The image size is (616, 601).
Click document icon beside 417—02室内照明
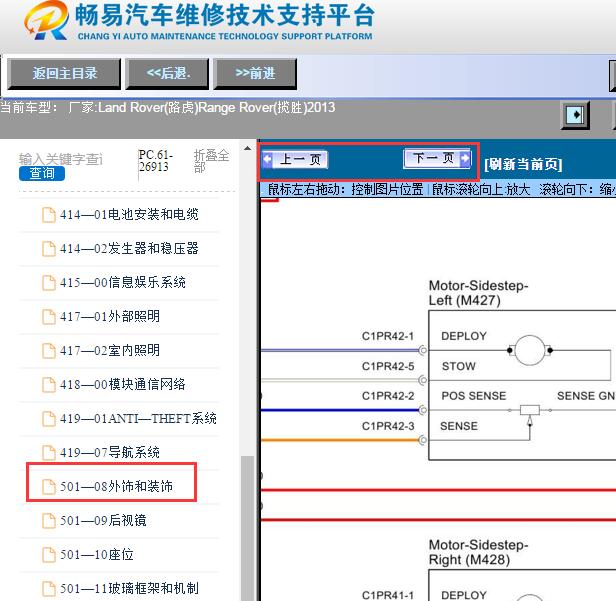(49, 350)
